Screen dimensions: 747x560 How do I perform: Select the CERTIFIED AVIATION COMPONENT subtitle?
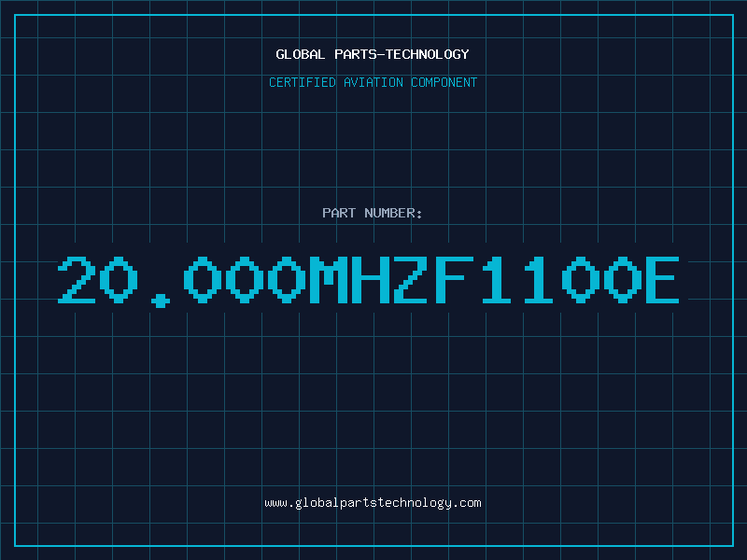click(x=373, y=82)
